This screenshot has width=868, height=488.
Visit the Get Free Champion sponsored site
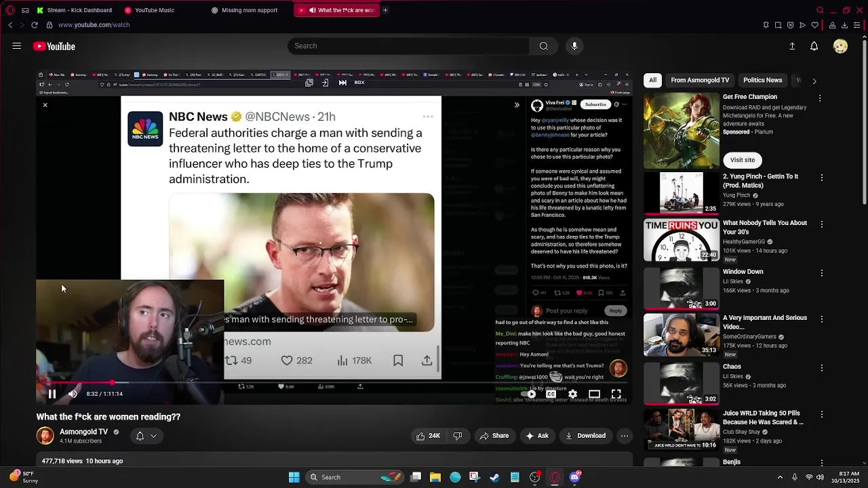point(743,160)
